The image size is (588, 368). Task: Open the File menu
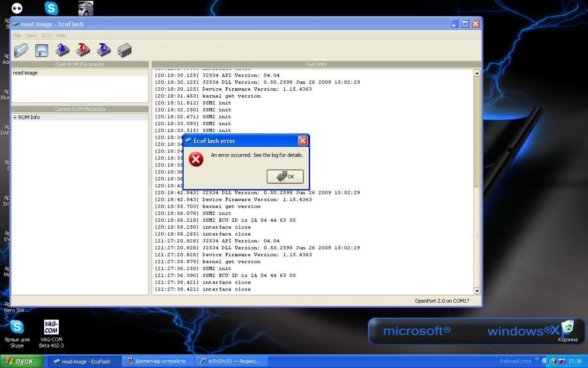(x=17, y=35)
